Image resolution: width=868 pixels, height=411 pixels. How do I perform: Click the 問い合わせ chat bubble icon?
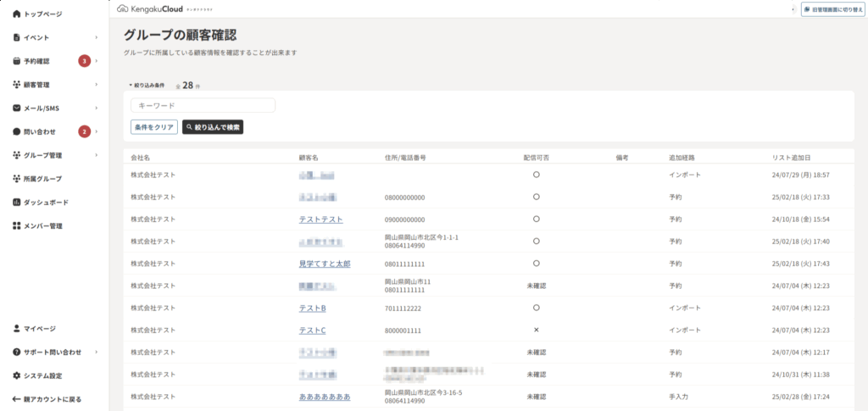pos(16,131)
